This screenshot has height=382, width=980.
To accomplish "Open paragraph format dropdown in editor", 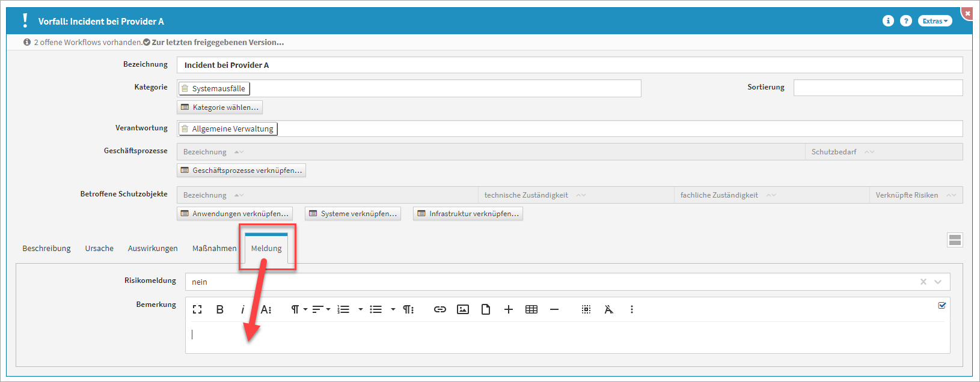I will (x=299, y=309).
